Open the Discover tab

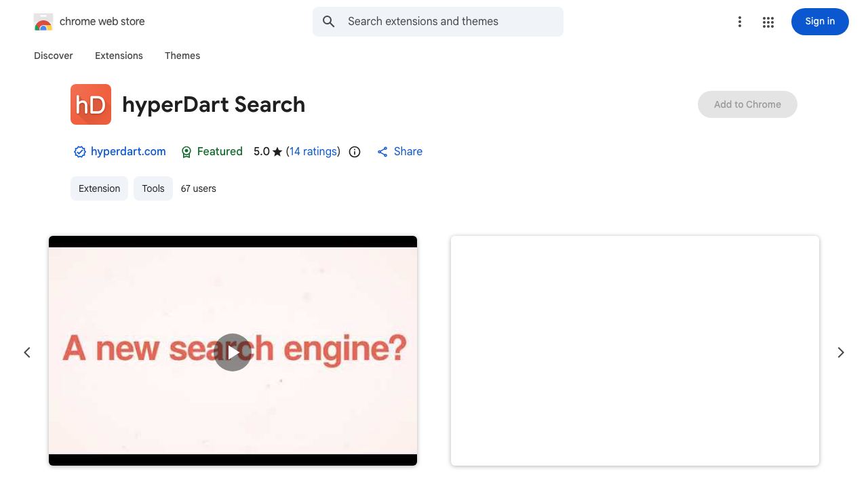(54, 56)
